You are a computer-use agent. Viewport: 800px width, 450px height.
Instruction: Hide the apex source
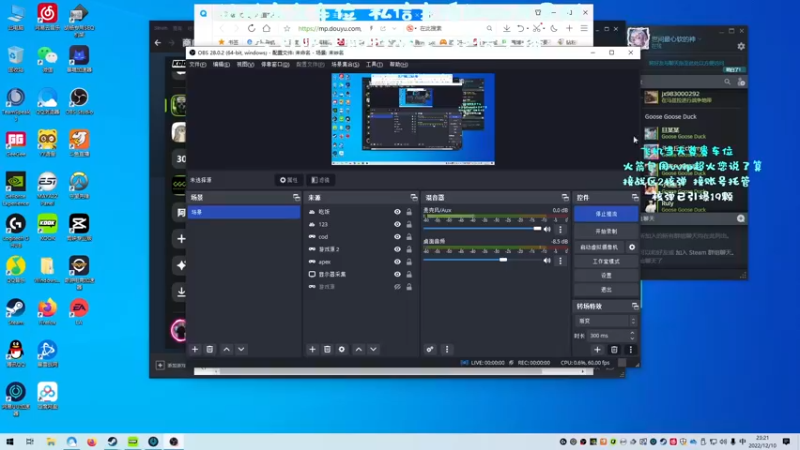coord(397,262)
